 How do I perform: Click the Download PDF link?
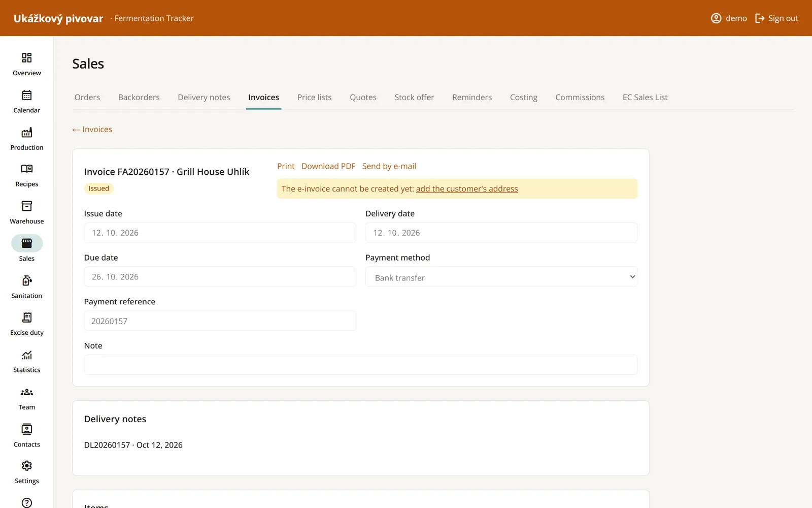328,166
